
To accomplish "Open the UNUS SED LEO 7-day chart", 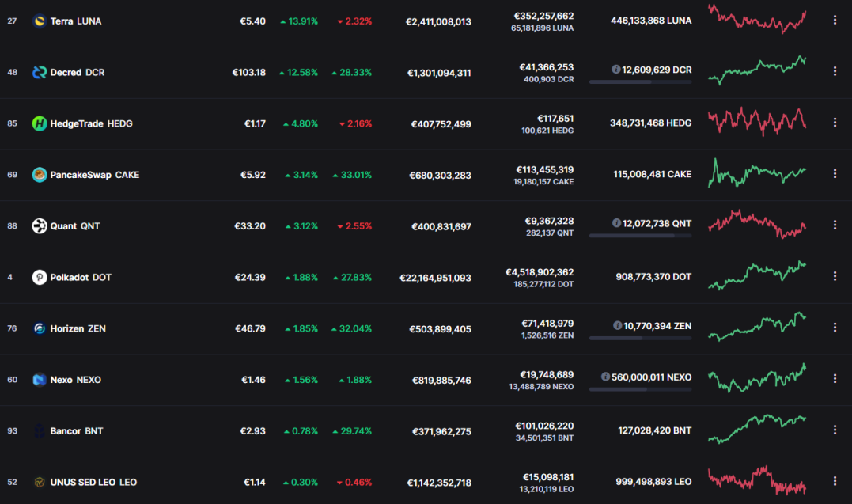I will pyautogui.click(x=757, y=480).
